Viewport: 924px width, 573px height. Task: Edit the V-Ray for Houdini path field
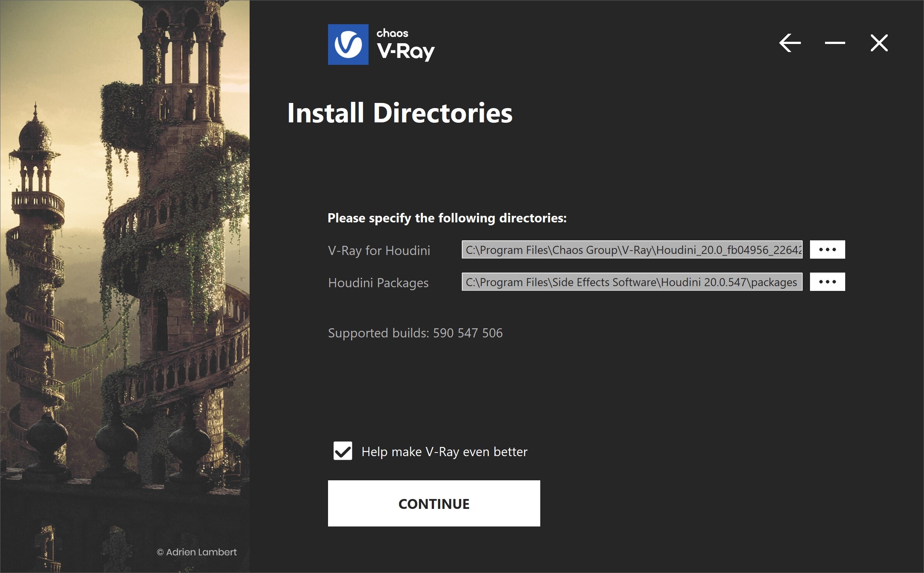click(632, 249)
